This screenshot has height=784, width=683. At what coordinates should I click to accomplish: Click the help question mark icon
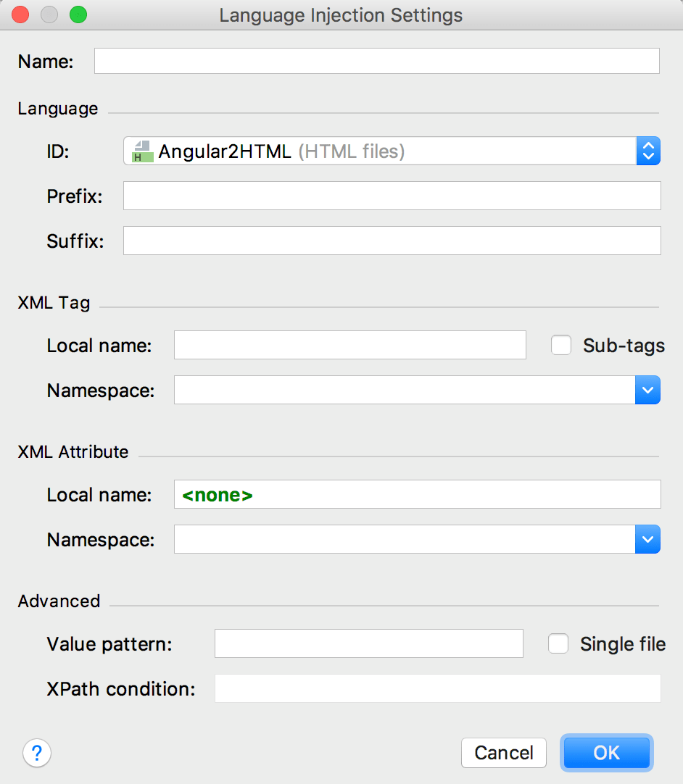point(37,753)
